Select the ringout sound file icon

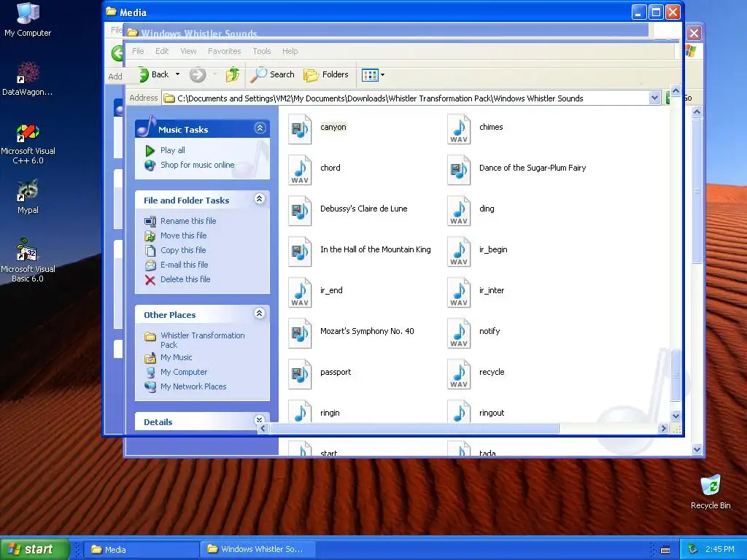(x=459, y=411)
